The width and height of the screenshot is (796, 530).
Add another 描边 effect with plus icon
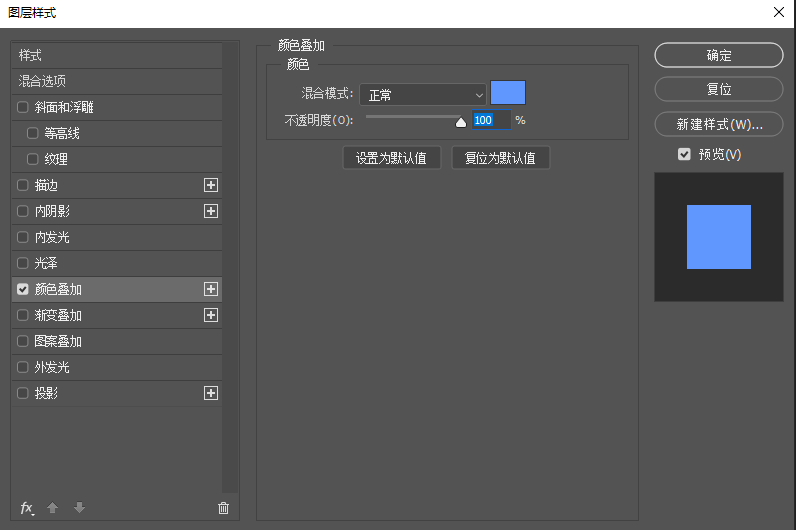pyautogui.click(x=211, y=185)
